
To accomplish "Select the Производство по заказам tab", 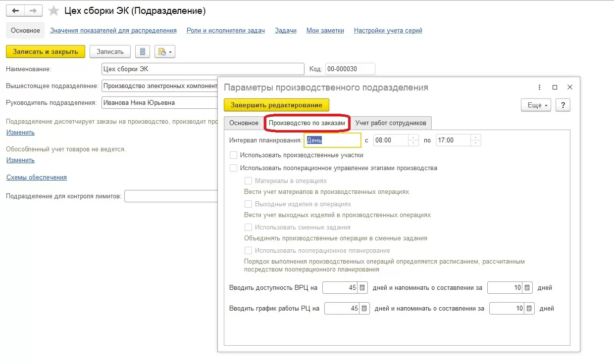I will 307,123.
